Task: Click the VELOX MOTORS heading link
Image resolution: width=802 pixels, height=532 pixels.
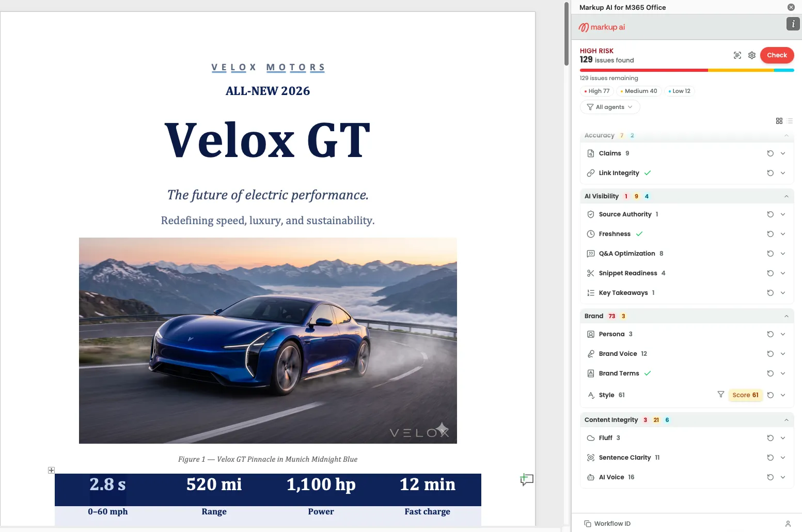Action: 268,67
